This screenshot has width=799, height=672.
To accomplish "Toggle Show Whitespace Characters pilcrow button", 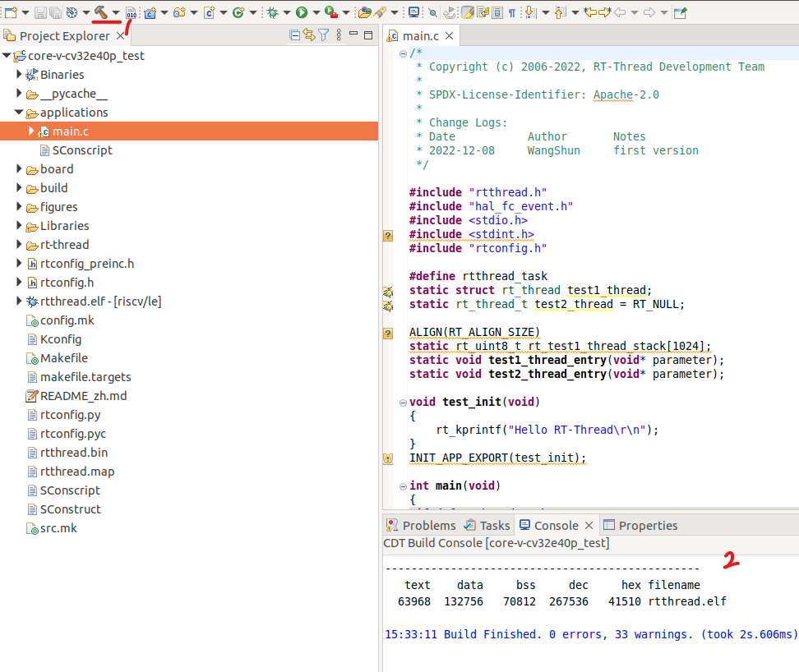I will tap(512, 12).
